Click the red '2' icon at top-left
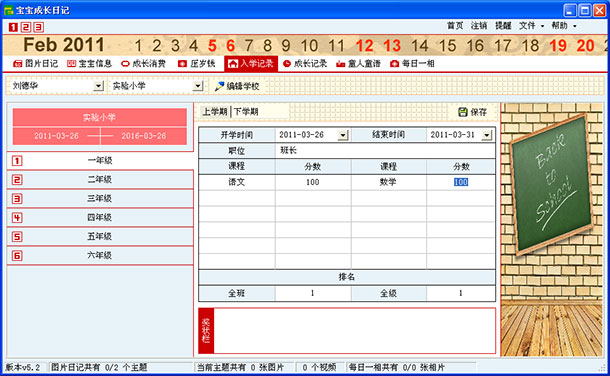The height and width of the screenshot is (376, 610). pos(26,27)
